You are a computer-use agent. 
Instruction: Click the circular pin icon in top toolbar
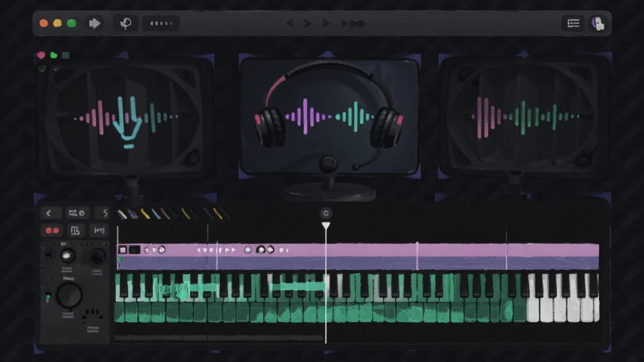point(126,23)
